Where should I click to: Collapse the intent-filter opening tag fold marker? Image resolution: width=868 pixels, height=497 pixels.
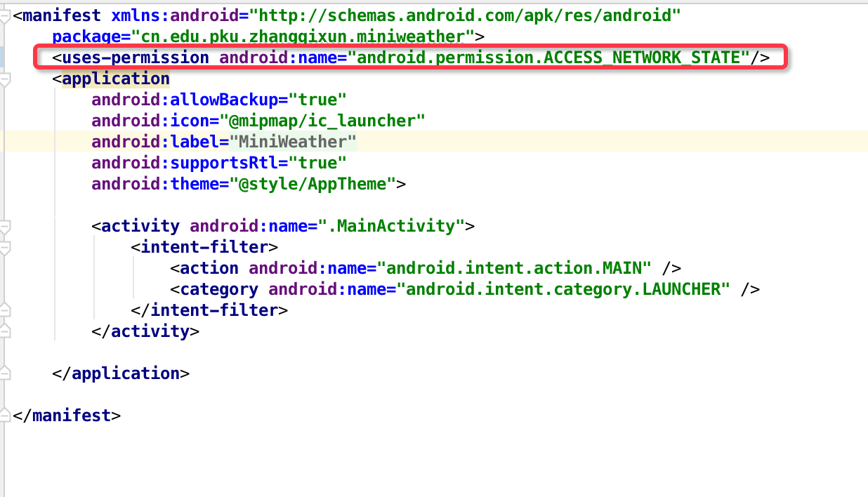tap(5, 247)
